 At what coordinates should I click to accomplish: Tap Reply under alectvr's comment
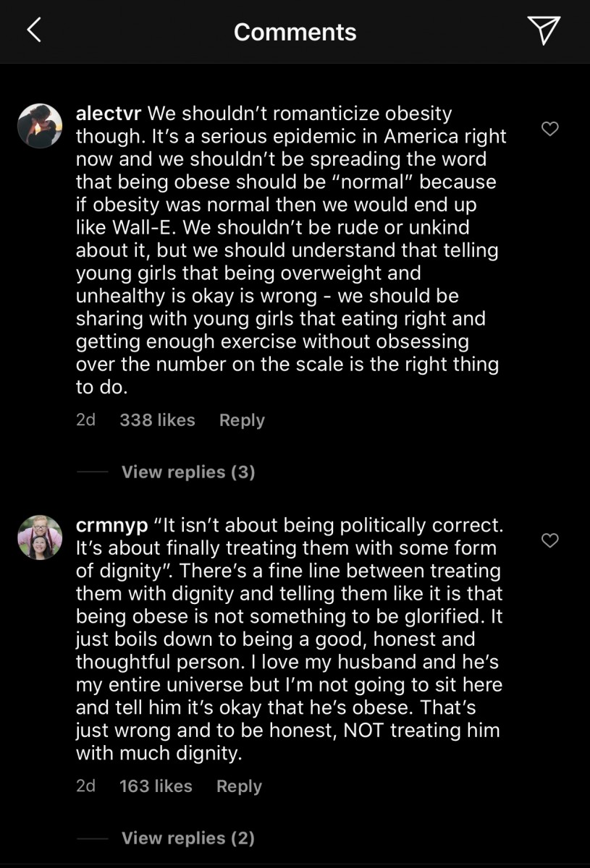point(242,420)
